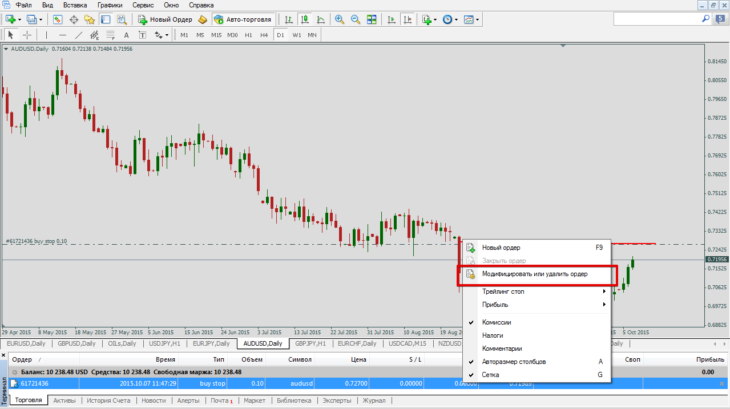Select the horizontal line drawing tool
This screenshot has height=409, width=730.
[x=62, y=35]
